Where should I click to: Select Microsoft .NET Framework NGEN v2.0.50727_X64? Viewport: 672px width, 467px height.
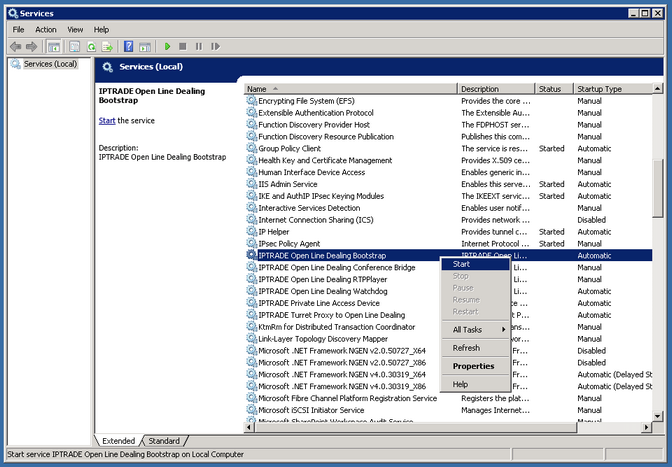click(342, 350)
